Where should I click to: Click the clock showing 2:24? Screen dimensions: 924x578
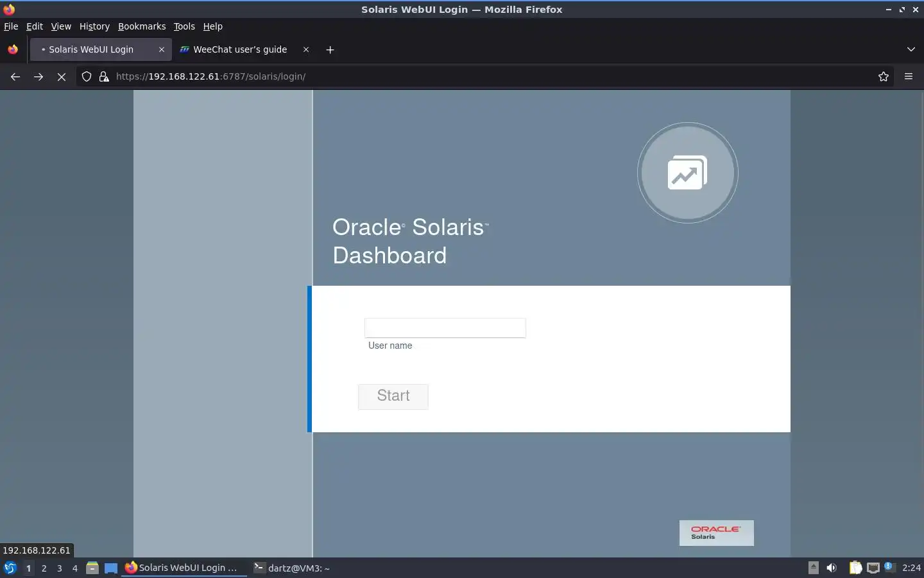[911, 568]
